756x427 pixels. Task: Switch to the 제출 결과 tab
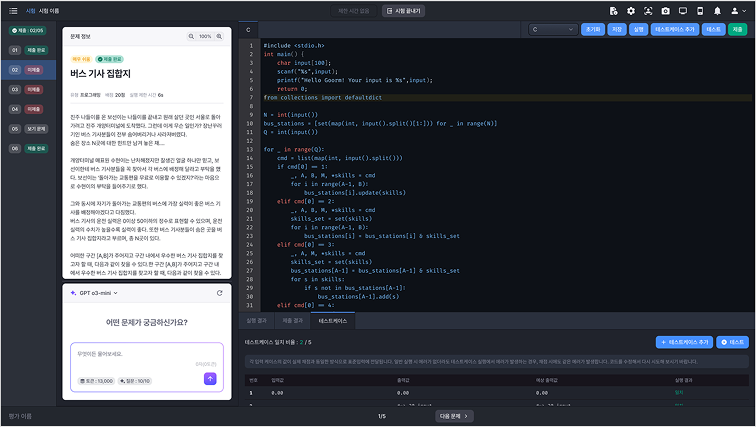tap(293, 321)
